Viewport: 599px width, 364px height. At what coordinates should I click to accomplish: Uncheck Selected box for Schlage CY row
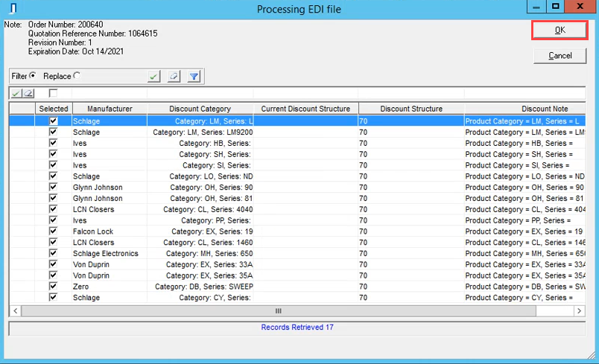(53, 298)
